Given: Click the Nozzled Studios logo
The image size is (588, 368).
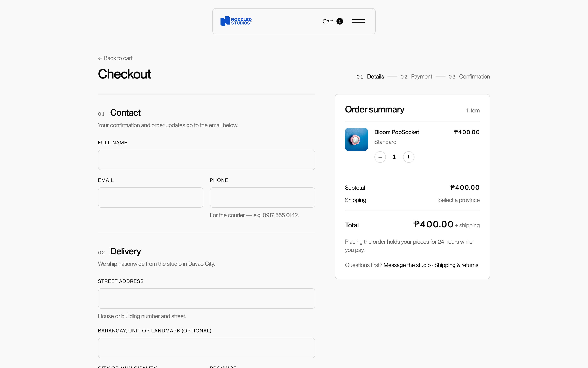Looking at the screenshot, I should point(236,21).
